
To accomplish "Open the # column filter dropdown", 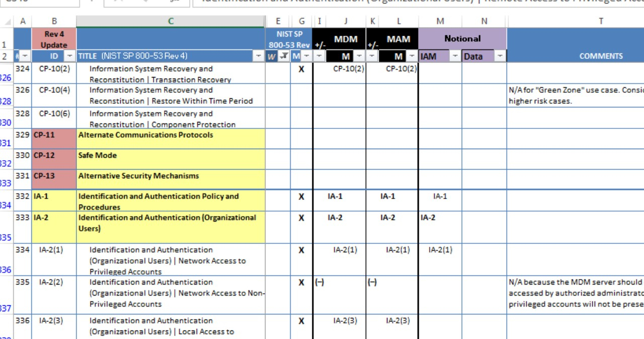I will (25, 56).
